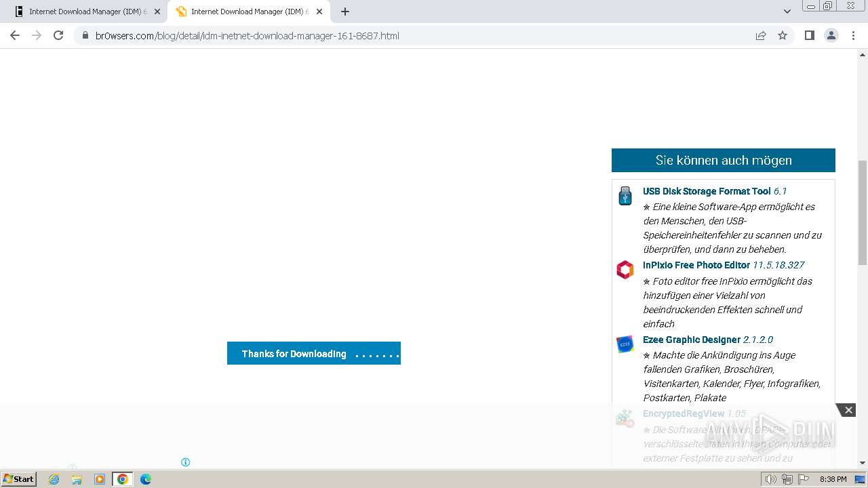This screenshot has width=868, height=488.
Task: Open Ezee Graphic Designer link
Action: [692, 340]
